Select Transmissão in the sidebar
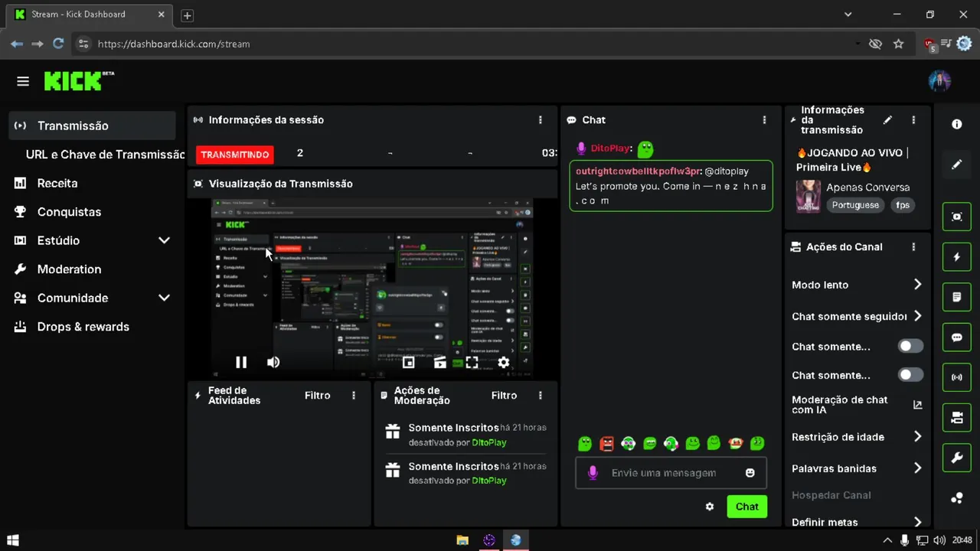The width and height of the screenshot is (980, 551). [93, 126]
